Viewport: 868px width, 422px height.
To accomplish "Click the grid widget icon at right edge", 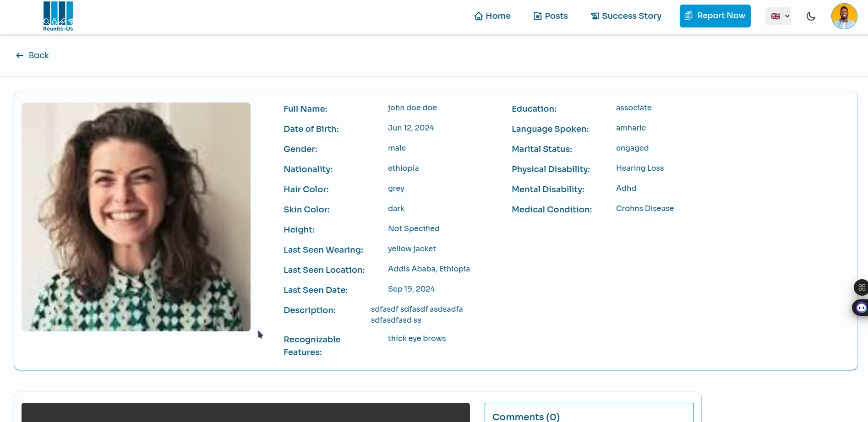I will pyautogui.click(x=862, y=287).
